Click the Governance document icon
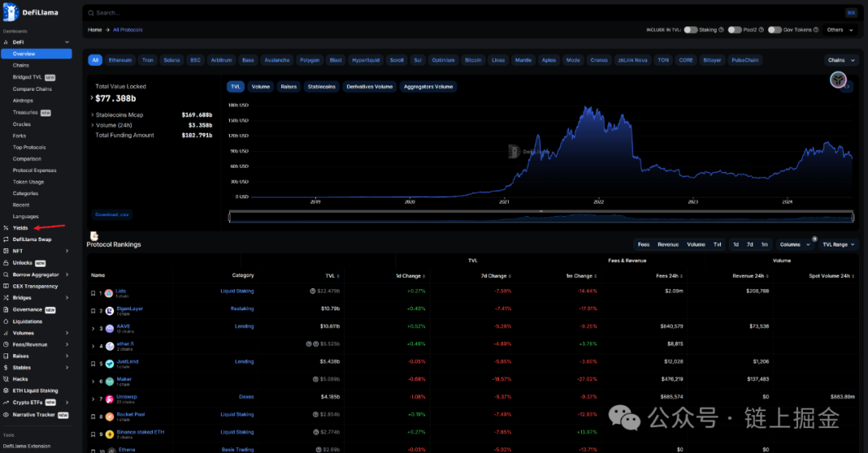 [6, 310]
